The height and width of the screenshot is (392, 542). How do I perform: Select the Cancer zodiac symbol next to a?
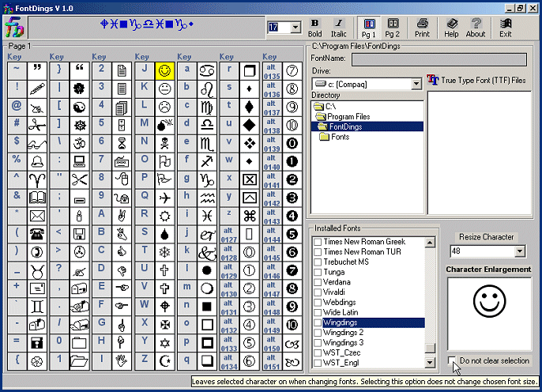207,71
